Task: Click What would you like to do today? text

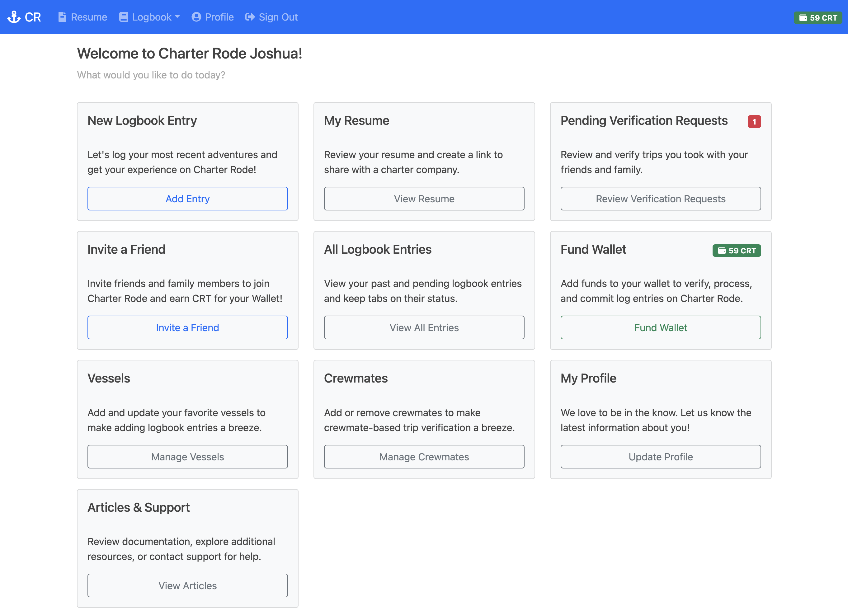Action: click(151, 75)
